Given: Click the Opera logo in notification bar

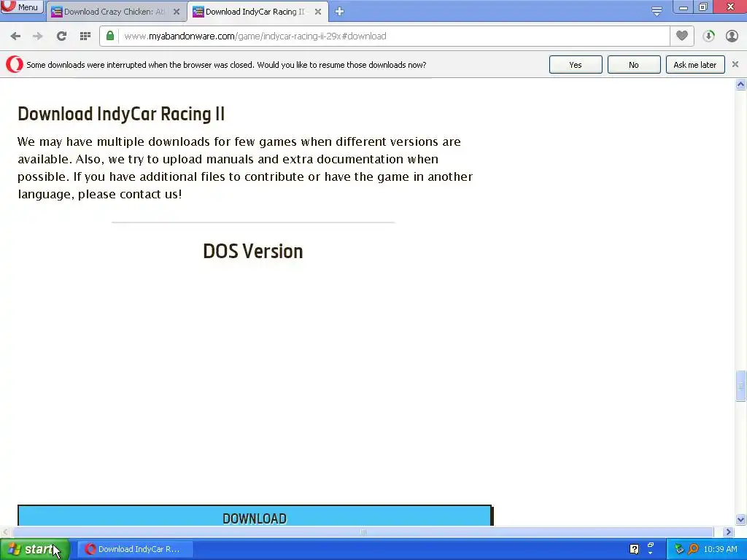Looking at the screenshot, I should [x=15, y=64].
